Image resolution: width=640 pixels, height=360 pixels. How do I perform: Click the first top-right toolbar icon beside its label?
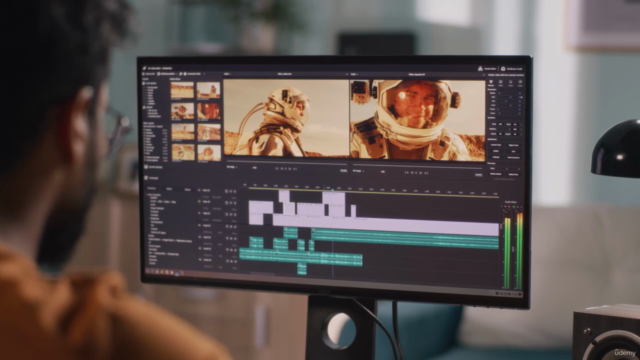(480, 69)
